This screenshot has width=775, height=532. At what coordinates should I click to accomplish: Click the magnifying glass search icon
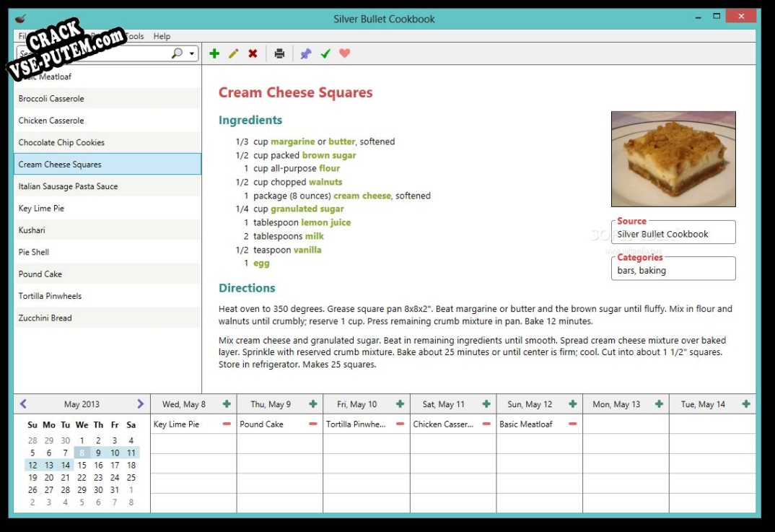coord(177,53)
